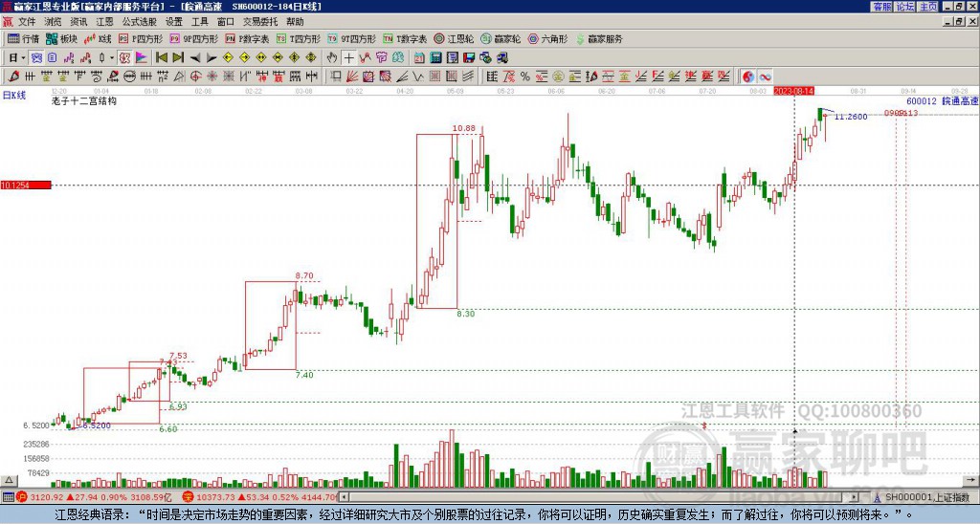The height and width of the screenshot is (524, 980).
Task: Switch to K线 candlestick view
Action: [x=98, y=38]
